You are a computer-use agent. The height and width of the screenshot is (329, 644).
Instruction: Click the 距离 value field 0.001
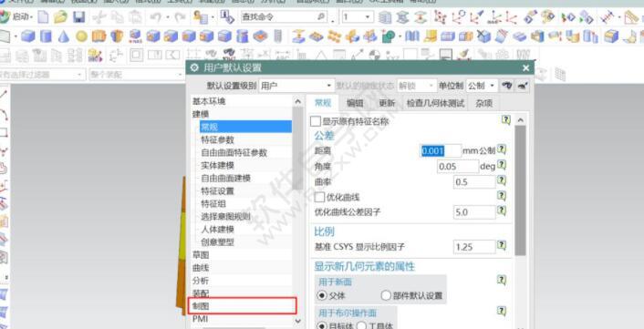(441, 150)
